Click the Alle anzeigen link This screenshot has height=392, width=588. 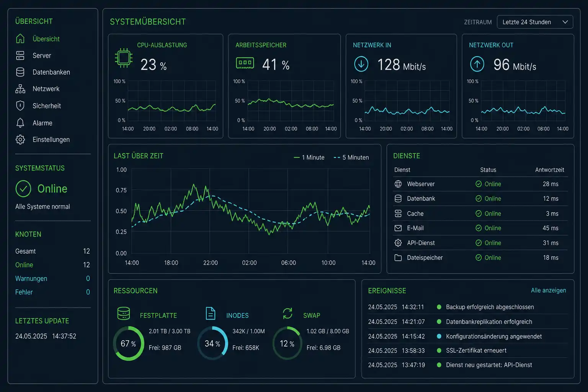pos(548,290)
